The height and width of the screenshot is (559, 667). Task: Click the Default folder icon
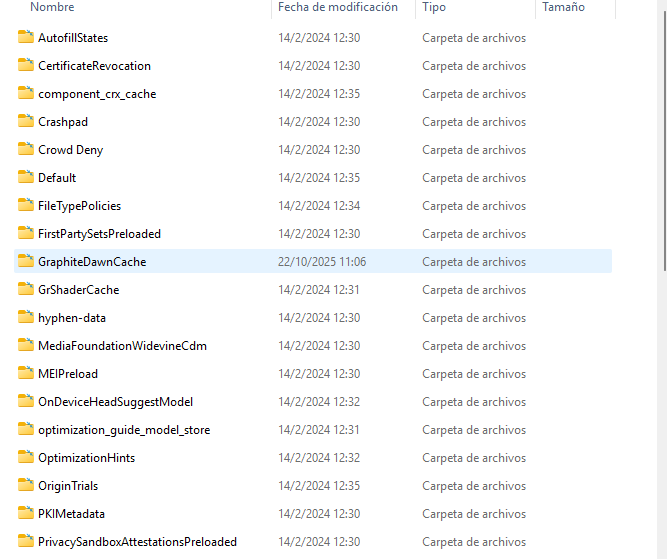(x=26, y=178)
